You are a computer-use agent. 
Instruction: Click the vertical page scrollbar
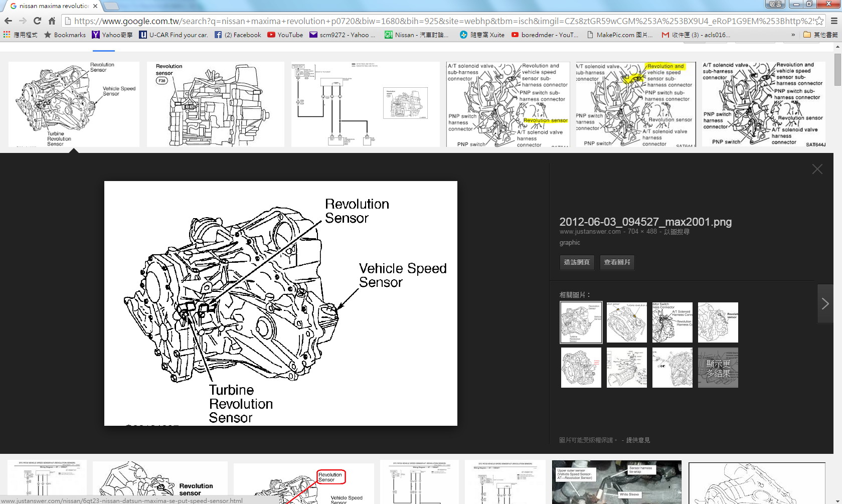[x=837, y=273]
